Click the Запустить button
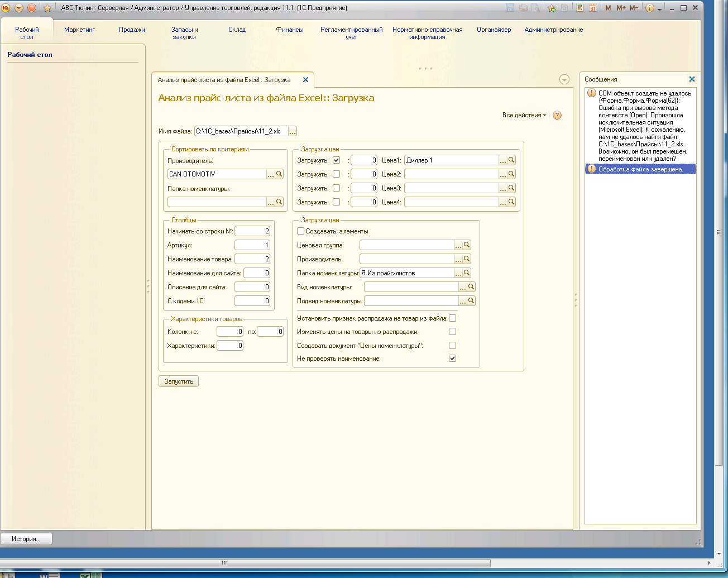The image size is (728, 578). pos(179,381)
